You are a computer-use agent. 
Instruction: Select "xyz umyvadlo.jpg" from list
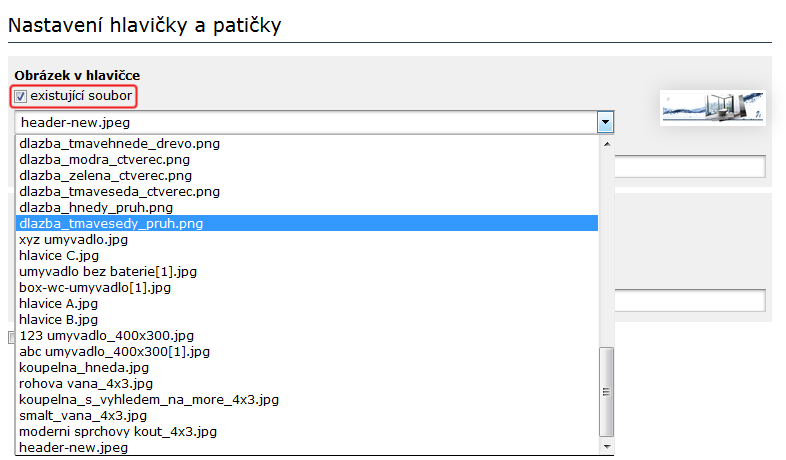click(73, 239)
